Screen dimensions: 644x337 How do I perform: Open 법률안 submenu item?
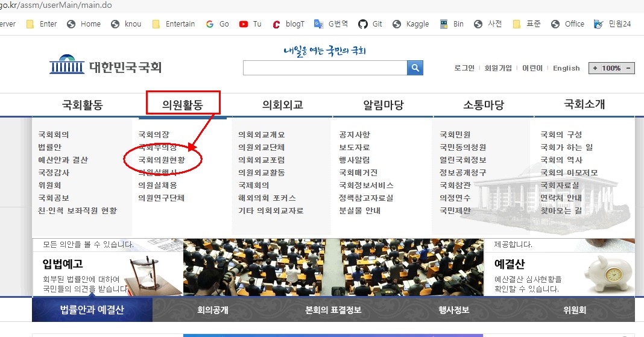point(49,147)
